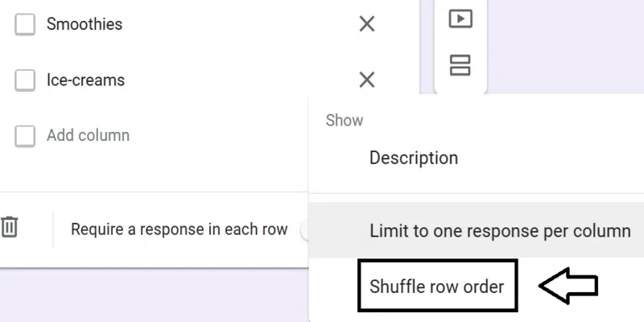This screenshot has height=322, width=644.
Task: Remove the Ice-creams column
Action: tap(367, 80)
